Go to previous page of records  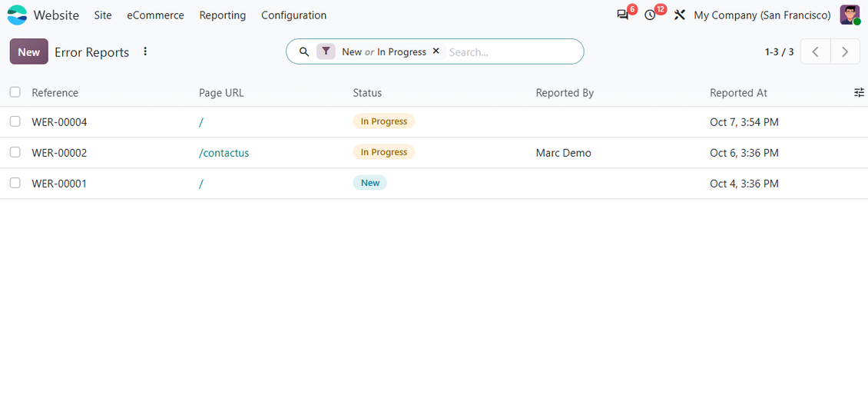click(815, 51)
